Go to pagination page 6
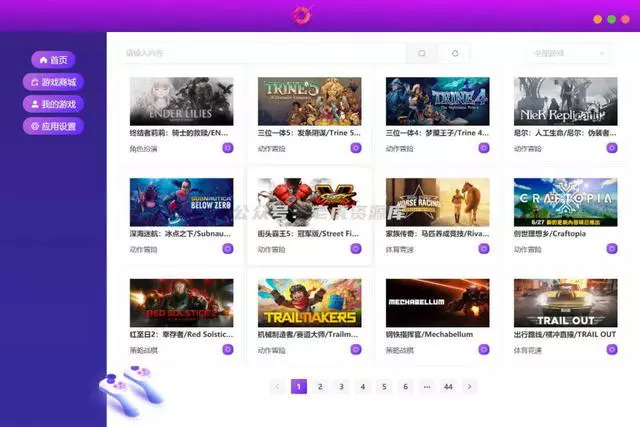Screen dimensions: 640x427 point(405,387)
